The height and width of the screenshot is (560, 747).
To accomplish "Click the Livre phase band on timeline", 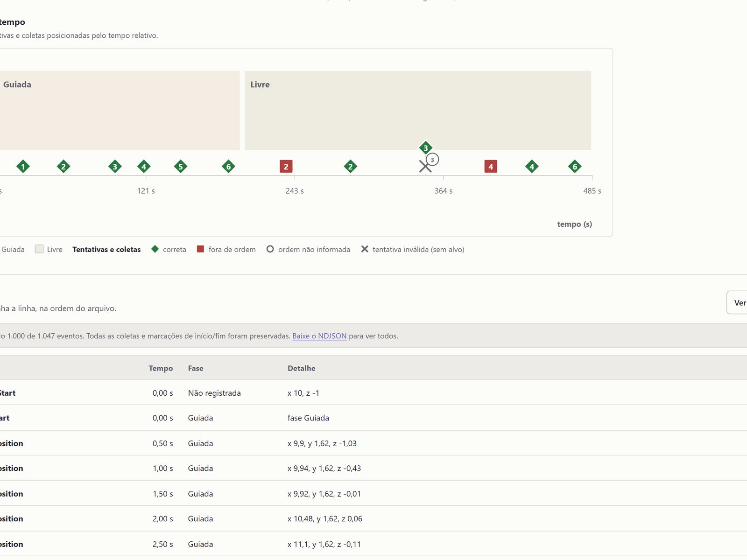I will click(418, 111).
